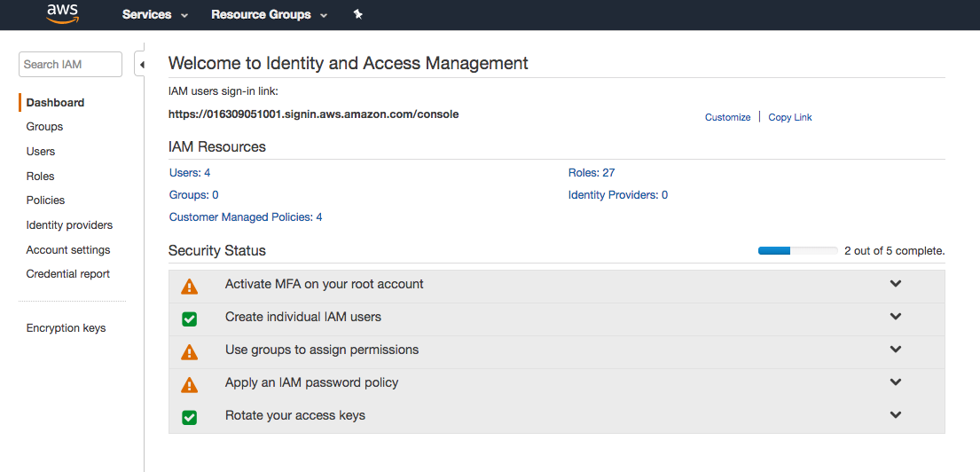980x472 pixels.
Task: Open Users in the sidebar
Action: (x=41, y=152)
